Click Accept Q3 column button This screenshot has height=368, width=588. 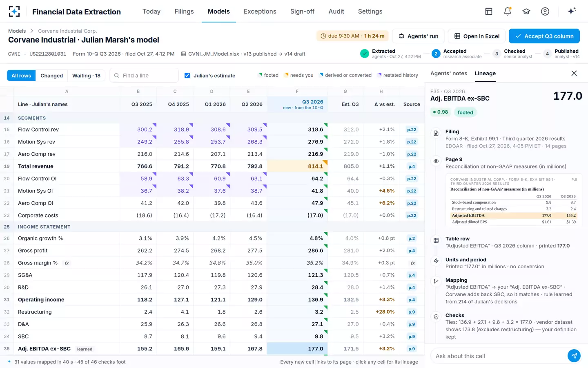544,36
